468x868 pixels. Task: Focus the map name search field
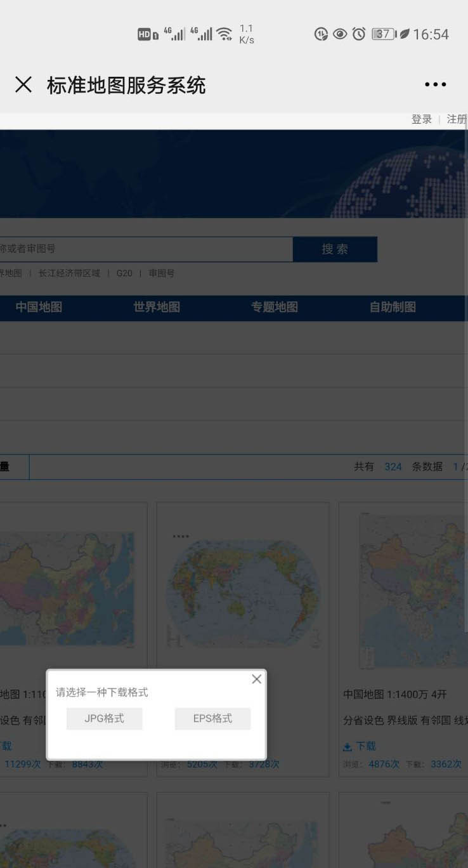146,249
